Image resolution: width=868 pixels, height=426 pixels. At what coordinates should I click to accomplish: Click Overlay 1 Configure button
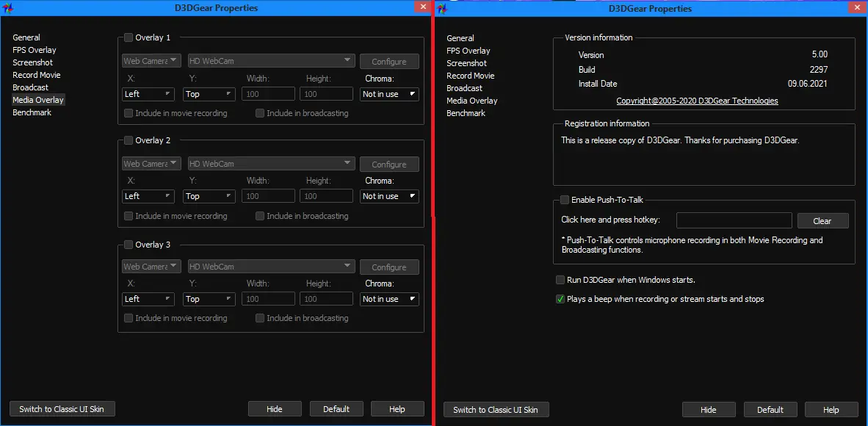389,62
